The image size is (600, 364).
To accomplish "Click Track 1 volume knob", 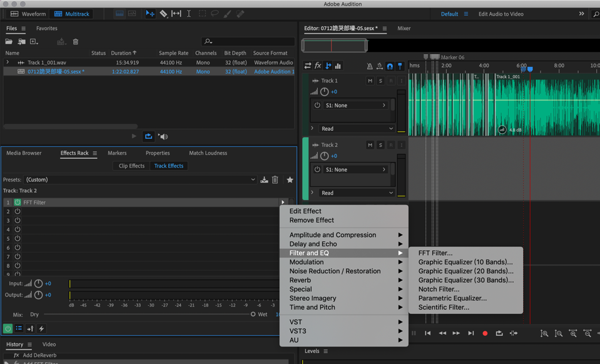I will [324, 92].
